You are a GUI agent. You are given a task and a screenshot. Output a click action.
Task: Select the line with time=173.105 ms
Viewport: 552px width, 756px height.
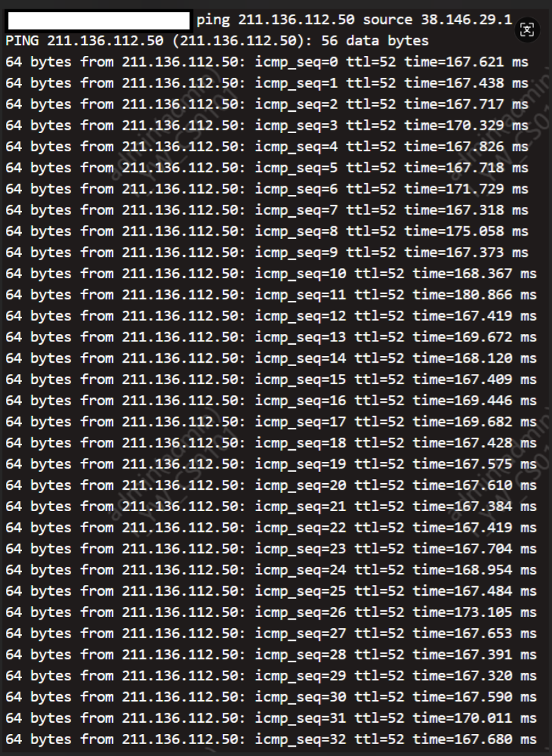(x=271, y=612)
